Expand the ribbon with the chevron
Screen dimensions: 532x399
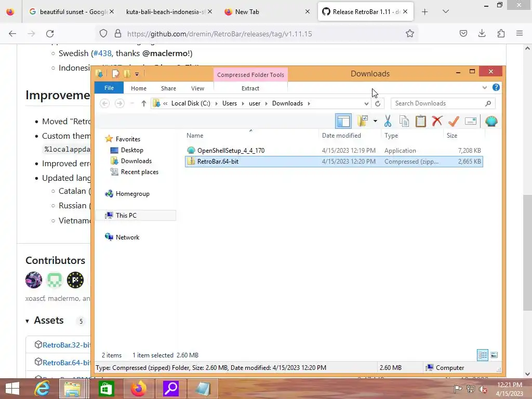485,87
